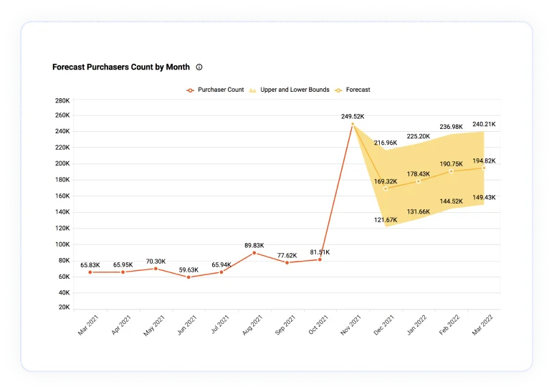Click the 100K y-axis label
The image size is (554, 392).
tap(62, 244)
